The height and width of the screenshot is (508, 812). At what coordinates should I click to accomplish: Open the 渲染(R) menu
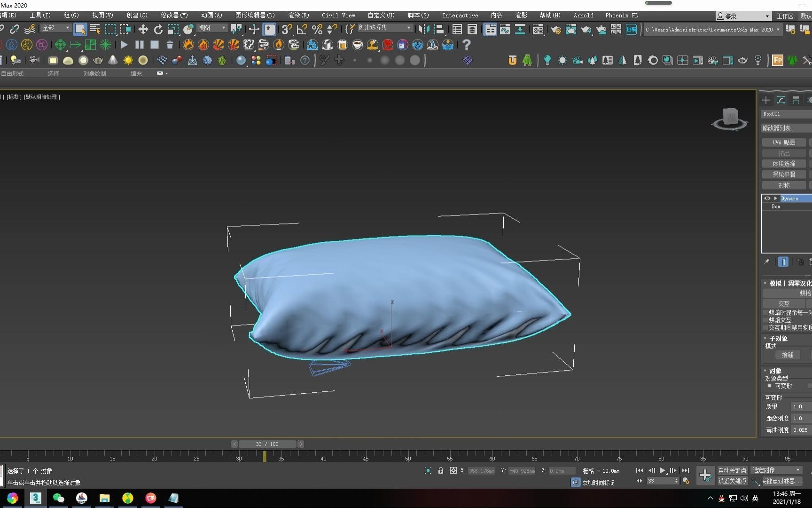point(298,16)
